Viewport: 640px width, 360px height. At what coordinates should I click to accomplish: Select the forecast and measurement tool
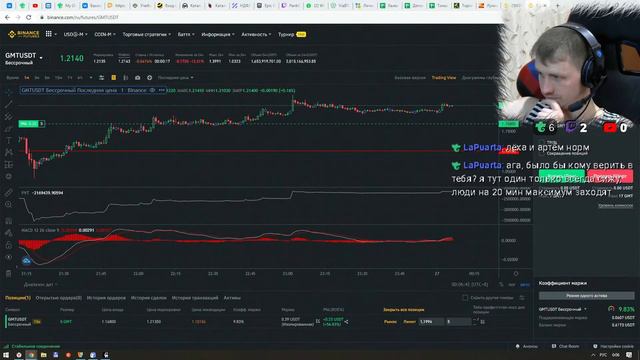(9, 164)
